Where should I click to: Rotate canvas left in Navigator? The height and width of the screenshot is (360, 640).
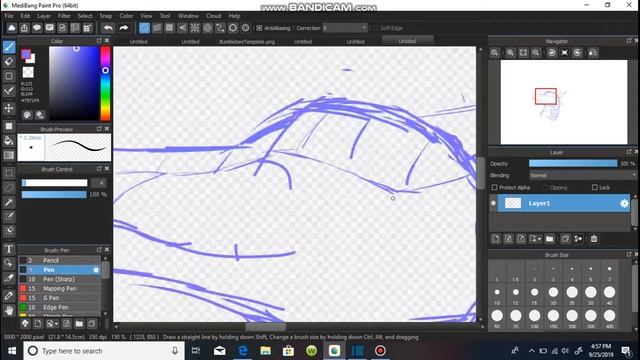[x=552, y=53]
